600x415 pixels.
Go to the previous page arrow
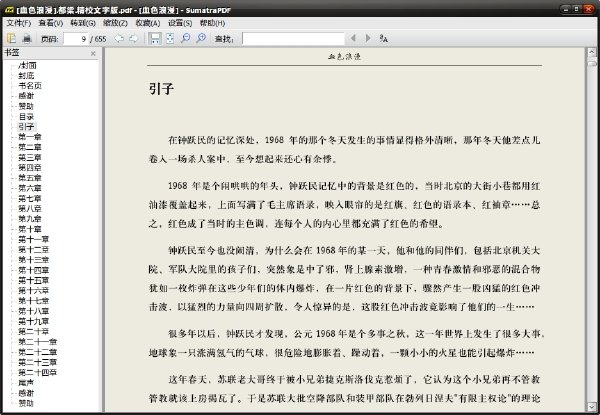(x=119, y=38)
